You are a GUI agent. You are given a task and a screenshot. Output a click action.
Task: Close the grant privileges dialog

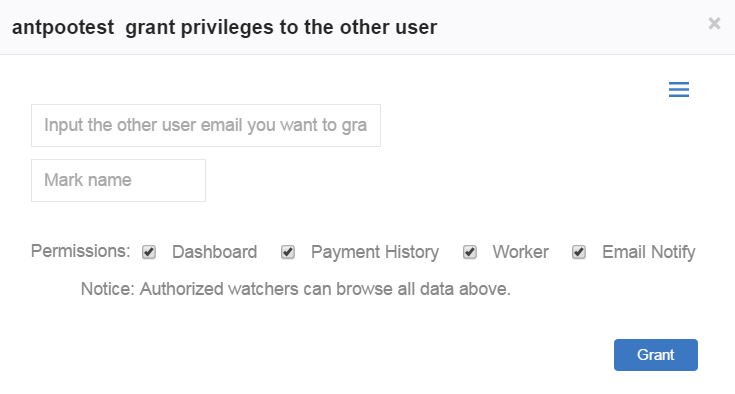[714, 23]
